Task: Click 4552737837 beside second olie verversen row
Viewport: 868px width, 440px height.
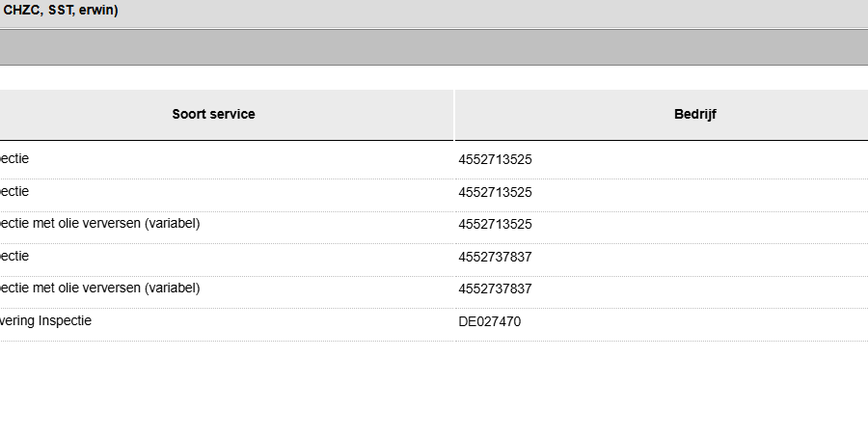Action: [495, 289]
